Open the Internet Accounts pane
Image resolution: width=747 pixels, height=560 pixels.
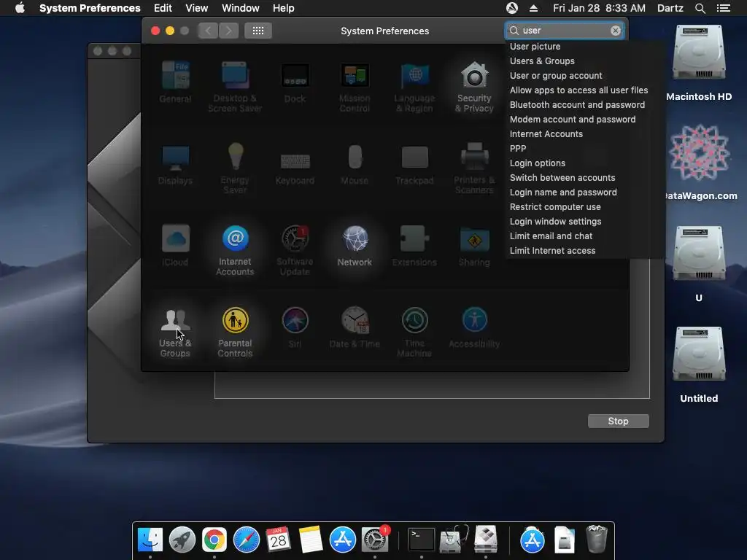[235, 250]
